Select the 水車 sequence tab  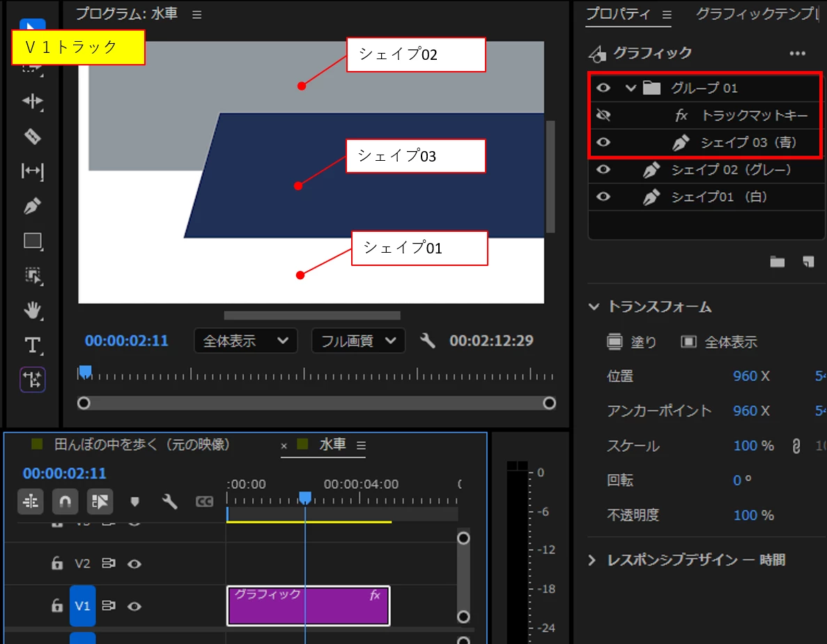coord(333,444)
